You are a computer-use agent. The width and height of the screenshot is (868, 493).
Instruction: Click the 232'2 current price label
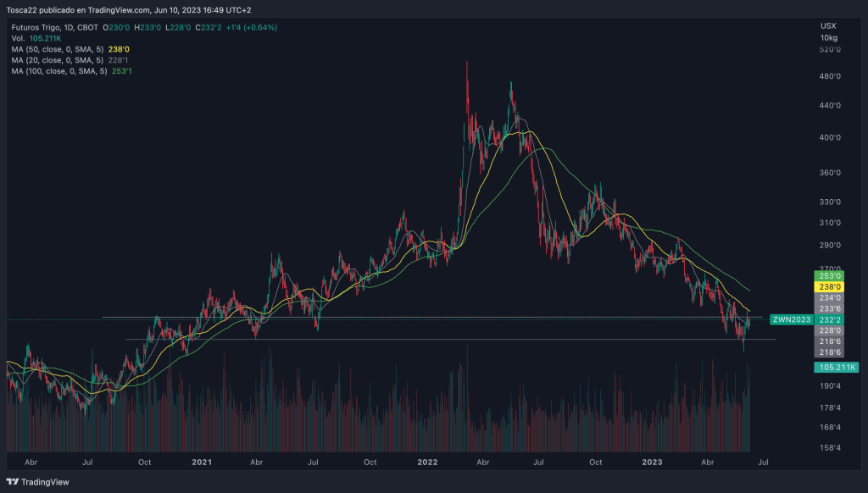click(x=830, y=320)
